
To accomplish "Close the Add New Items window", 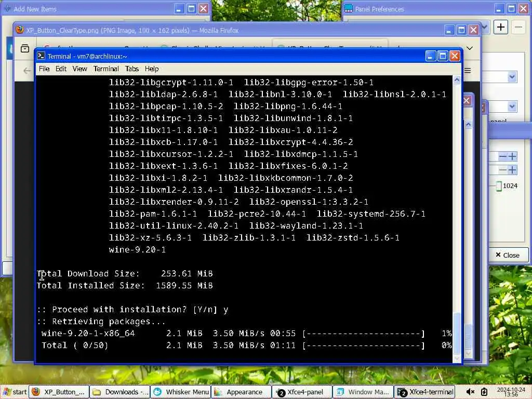I will pos(203,9).
